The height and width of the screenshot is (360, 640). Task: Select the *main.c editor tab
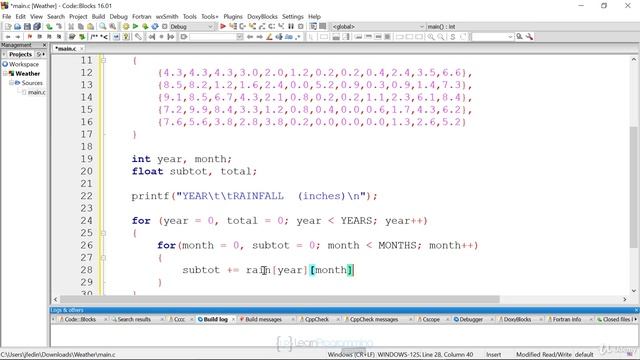point(66,49)
